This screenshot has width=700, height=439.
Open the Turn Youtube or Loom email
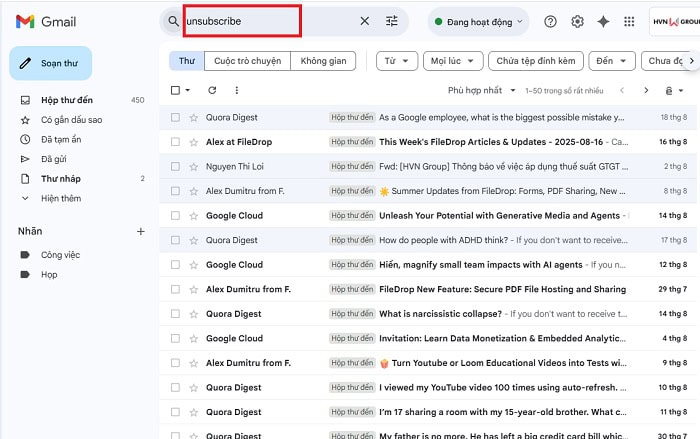[x=429, y=363]
